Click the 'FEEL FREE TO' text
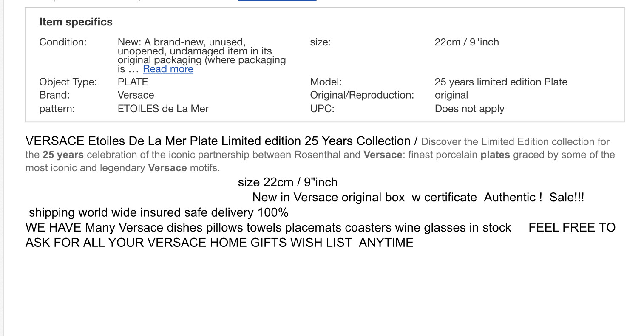Image resolution: width=644 pixels, height=336 pixels. point(572,228)
